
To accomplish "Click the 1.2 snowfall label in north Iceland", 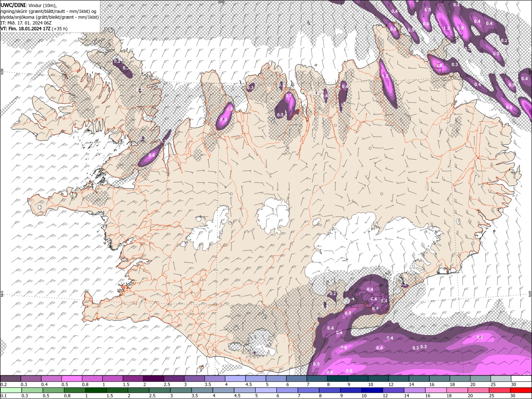I will click(x=385, y=76).
